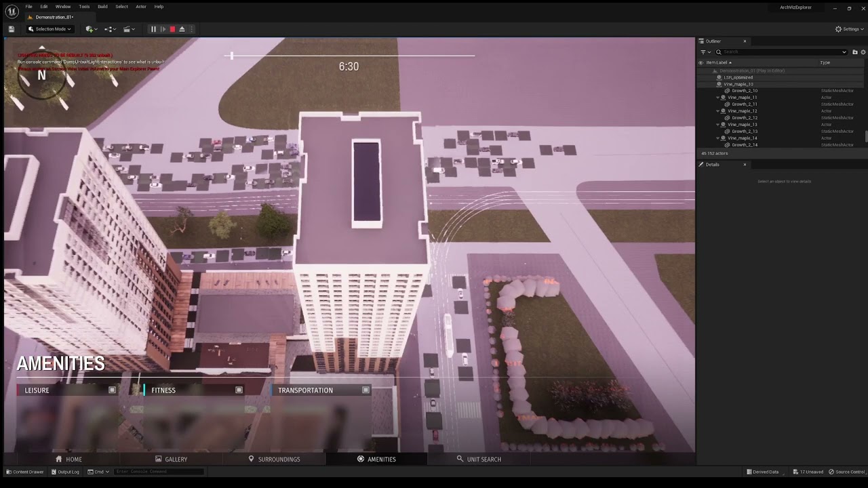The width and height of the screenshot is (868, 488).
Task: Stop the play session with the red square
Action: pos(172,29)
